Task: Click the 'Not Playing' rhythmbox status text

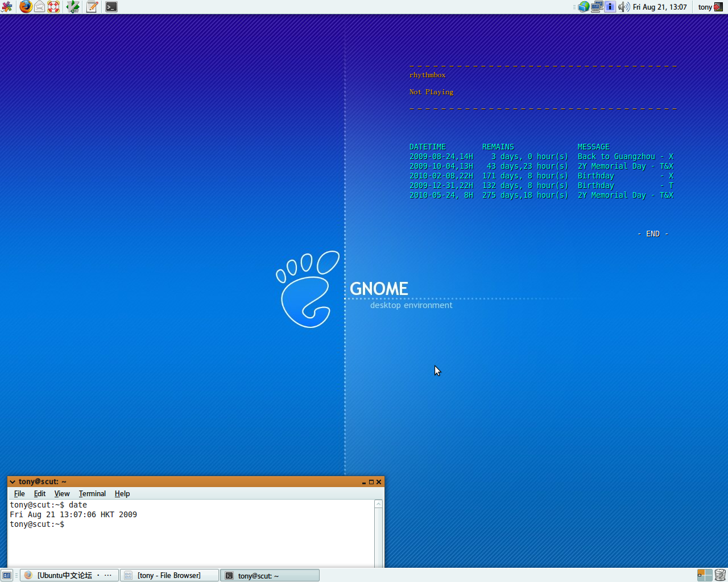Action: 432,92
